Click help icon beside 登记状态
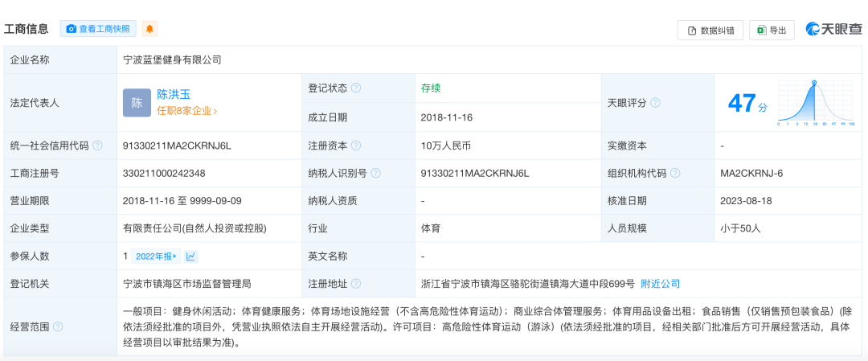 point(356,88)
